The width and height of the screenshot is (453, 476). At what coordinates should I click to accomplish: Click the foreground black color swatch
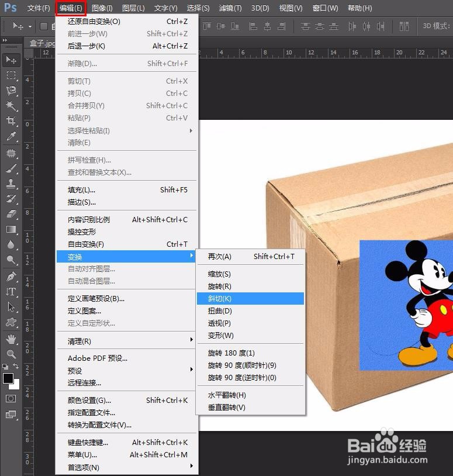(x=8, y=378)
